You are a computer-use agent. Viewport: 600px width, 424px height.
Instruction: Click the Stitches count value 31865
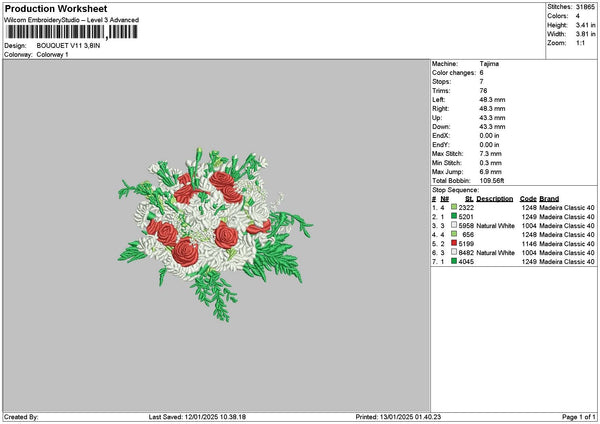pos(588,6)
